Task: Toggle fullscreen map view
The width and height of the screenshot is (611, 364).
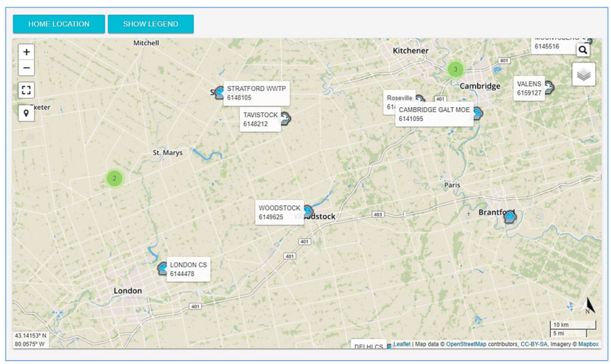Action: 26,90
